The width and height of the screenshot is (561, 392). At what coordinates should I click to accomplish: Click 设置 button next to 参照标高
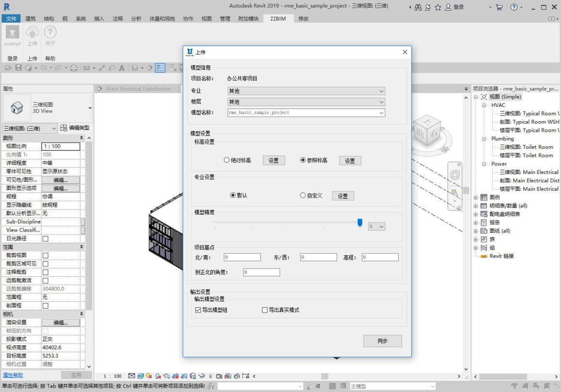click(x=350, y=161)
